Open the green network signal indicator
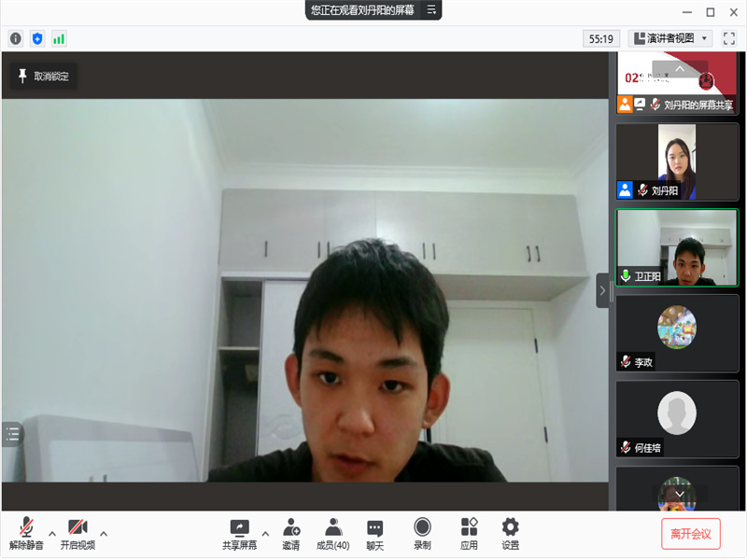The width and height of the screenshot is (747, 560). click(x=59, y=38)
